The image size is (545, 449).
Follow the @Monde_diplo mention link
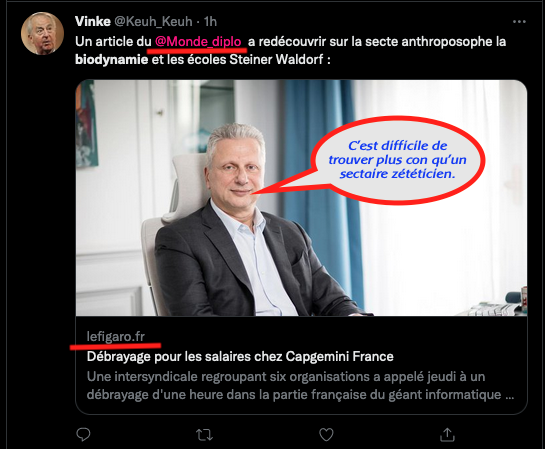pos(198,42)
